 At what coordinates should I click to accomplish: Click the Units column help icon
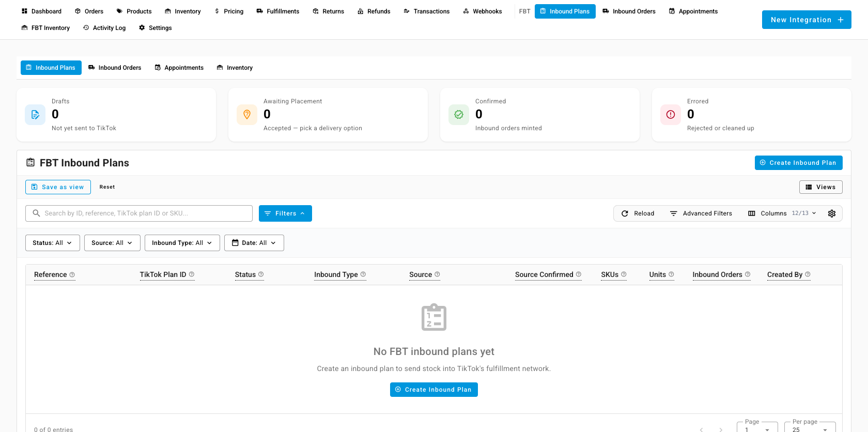click(671, 274)
